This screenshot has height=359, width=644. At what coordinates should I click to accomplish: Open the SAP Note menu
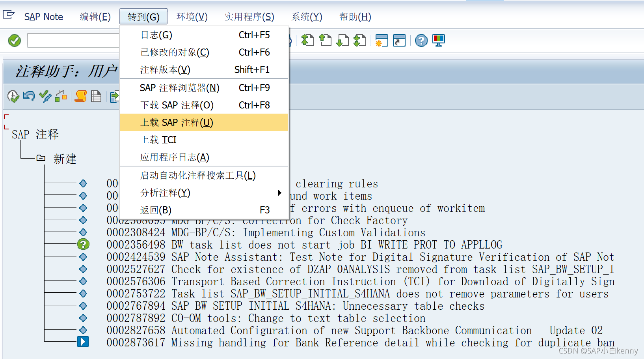pos(43,17)
